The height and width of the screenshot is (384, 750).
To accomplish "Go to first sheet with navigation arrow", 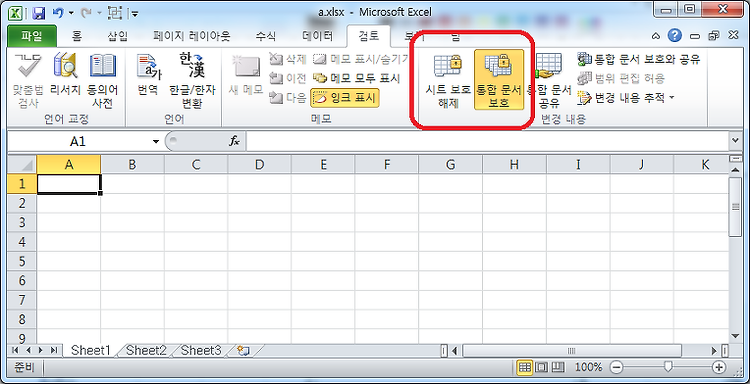I will 15,351.
